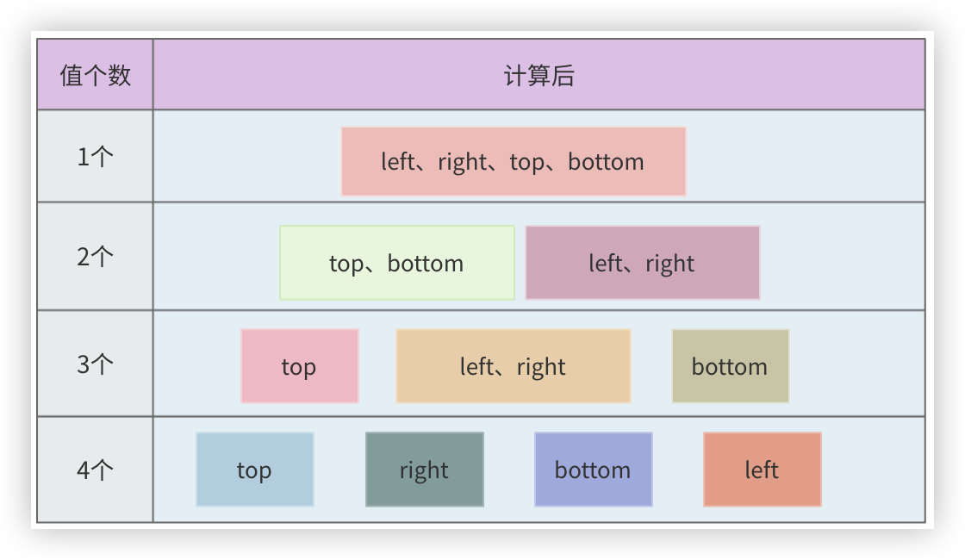Screen dimensions: 965x560
Task: Click the tan left、right box in the 3个 row
Action: click(513, 366)
